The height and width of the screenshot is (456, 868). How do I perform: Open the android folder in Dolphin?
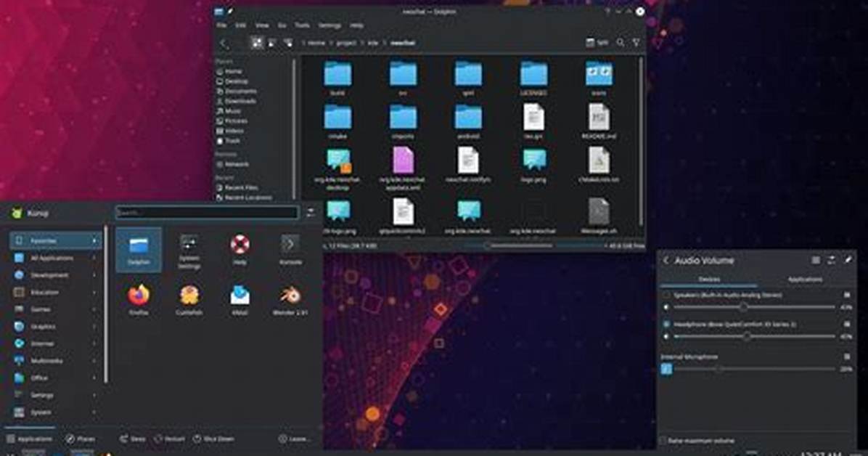click(x=468, y=122)
